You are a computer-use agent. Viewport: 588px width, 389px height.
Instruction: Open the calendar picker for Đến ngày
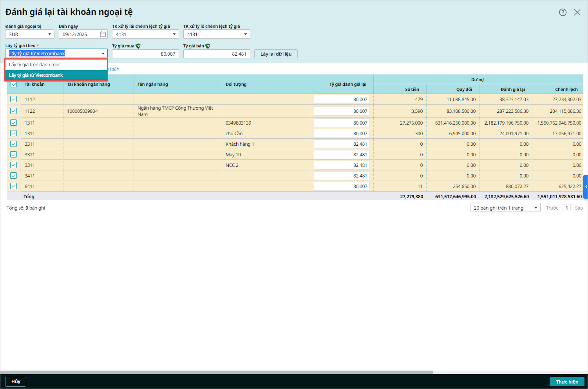103,34
